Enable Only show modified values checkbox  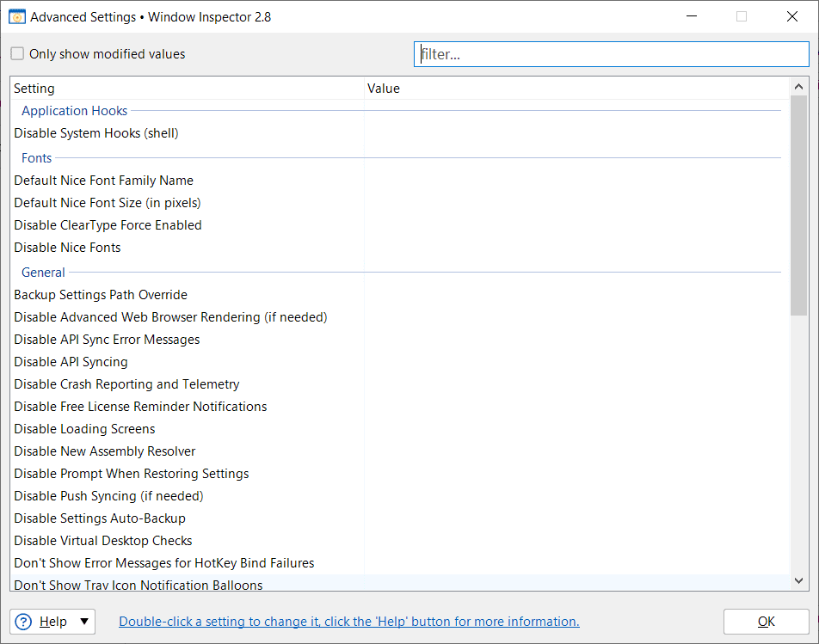coord(17,54)
